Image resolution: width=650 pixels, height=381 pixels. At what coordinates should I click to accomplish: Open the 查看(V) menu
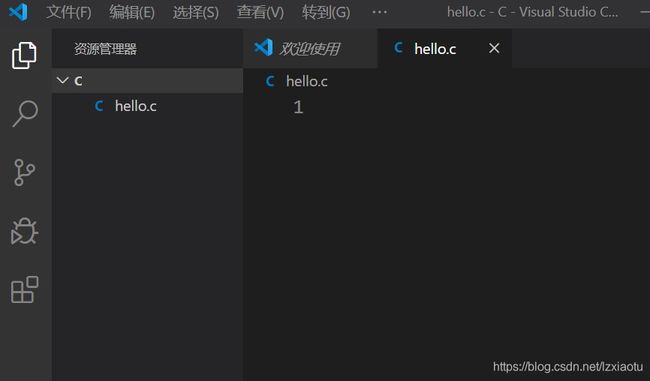260,12
